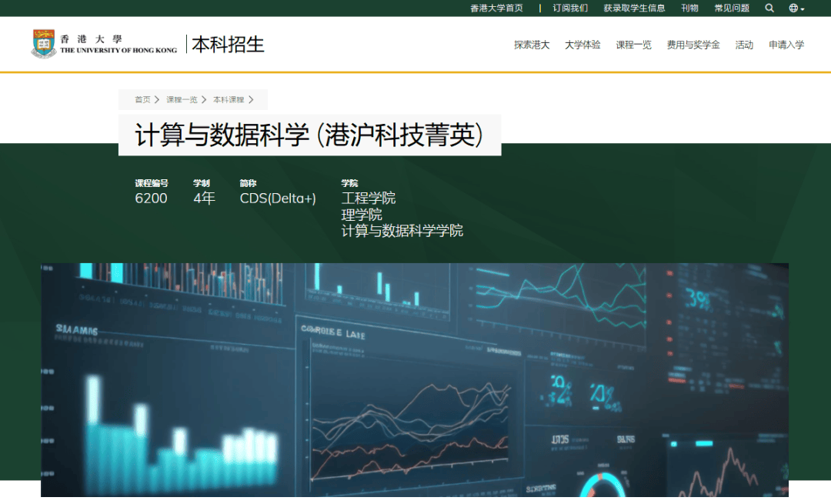
Task: Open 获录取学生信息 page
Action: coord(633,8)
